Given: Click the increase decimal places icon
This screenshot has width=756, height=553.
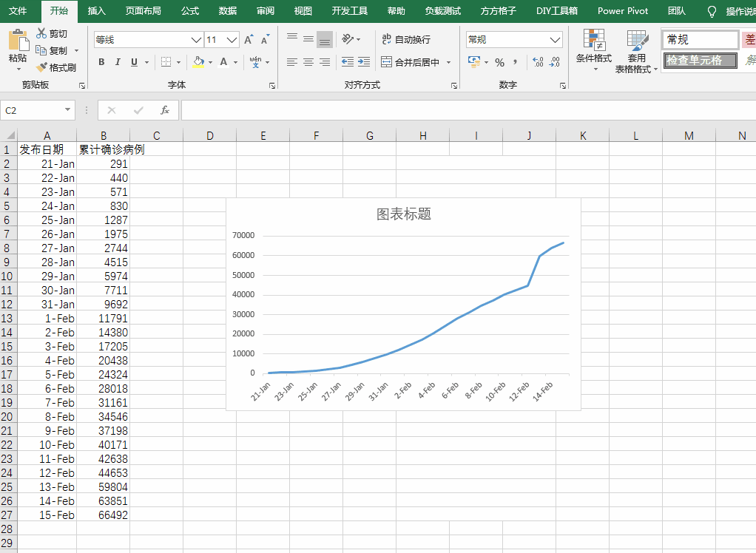Looking at the screenshot, I should [x=538, y=62].
